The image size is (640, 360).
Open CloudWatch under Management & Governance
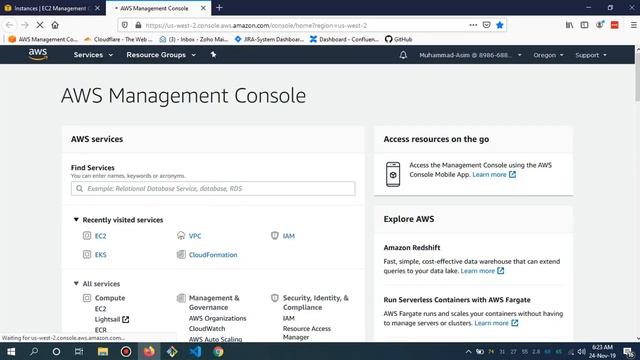(x=207, y=328)
